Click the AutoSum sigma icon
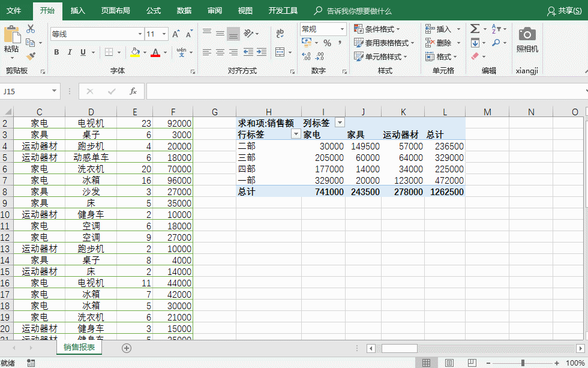The height and width of the screenshot is (368, 588). tap(475, 29)
